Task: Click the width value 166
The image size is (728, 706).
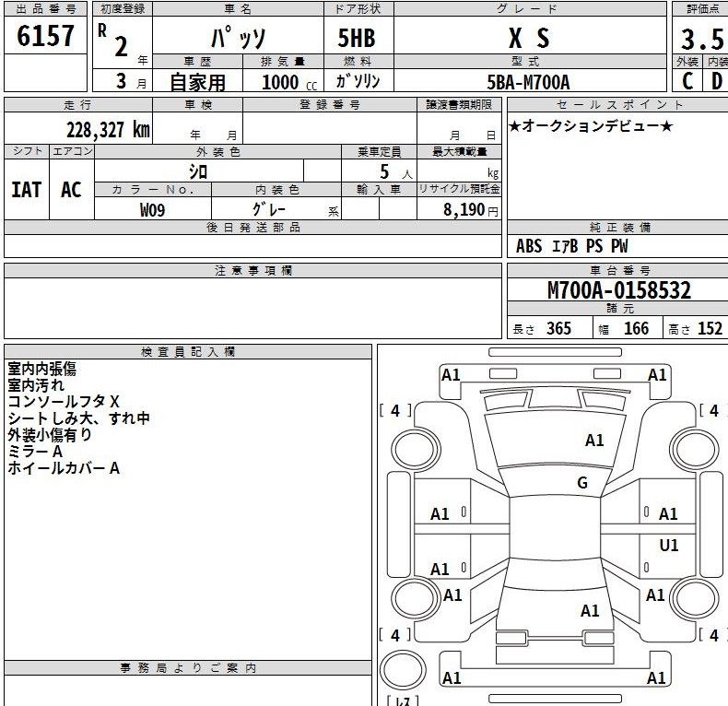Action: pyautogui.click(x=636, y=328)
